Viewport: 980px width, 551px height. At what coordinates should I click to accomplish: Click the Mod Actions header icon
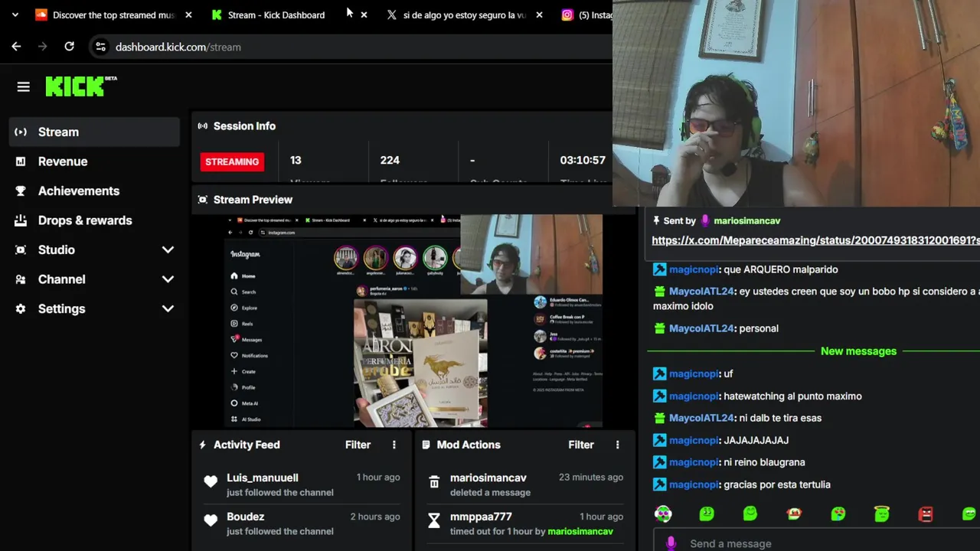pyautogui.click(x=426, y=445)
